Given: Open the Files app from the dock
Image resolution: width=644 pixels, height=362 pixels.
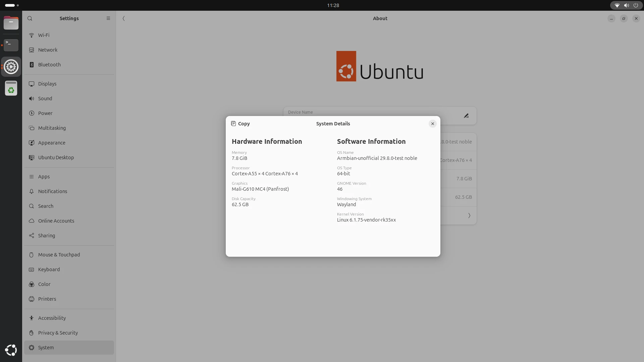Looking at the screenshot, I should (11, 23).
